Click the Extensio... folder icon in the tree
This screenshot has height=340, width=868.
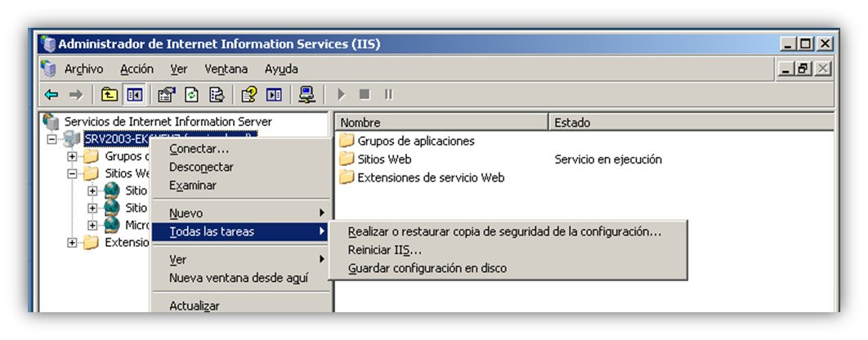click(90, 243)
